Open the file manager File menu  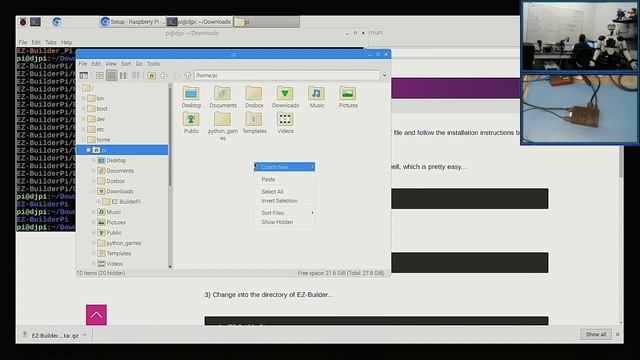click(83, 64)
